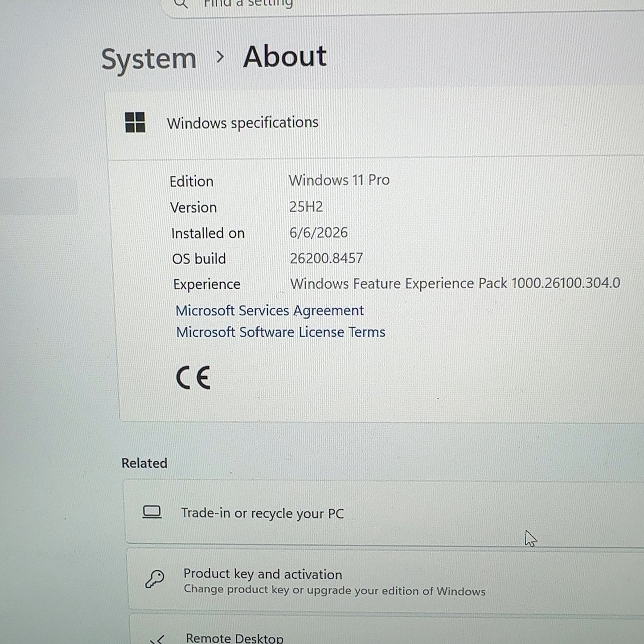Select OS build value 26200.8457
The height and width of the screenshot is (644, 644).
pos(326,258)
